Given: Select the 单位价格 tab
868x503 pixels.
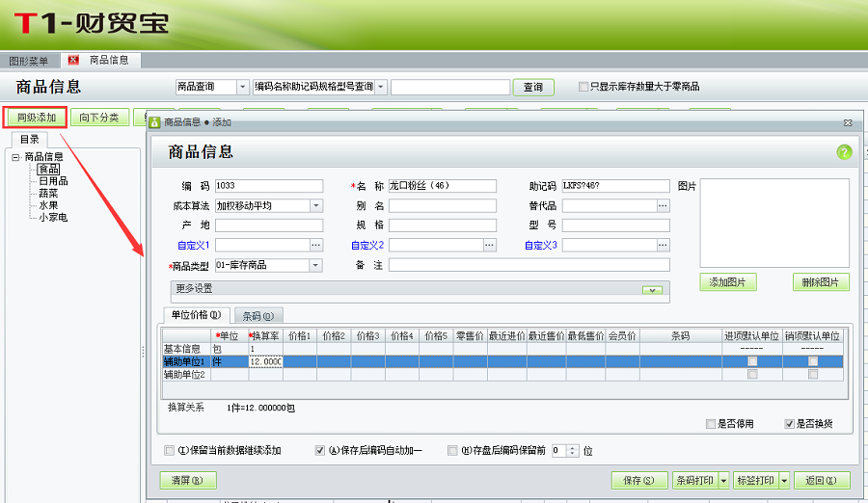Looking at the screenshot, I should pos(196,315).
